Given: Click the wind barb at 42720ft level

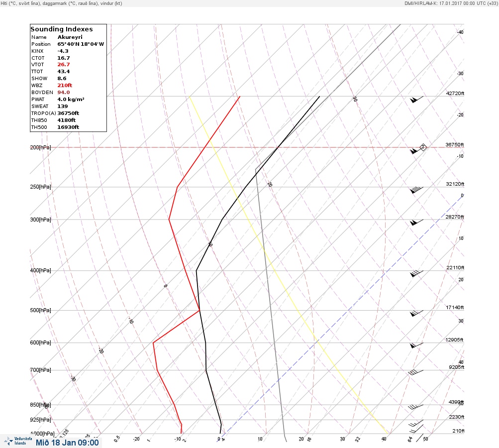Looking at the screenshot, I should point(417,100).
